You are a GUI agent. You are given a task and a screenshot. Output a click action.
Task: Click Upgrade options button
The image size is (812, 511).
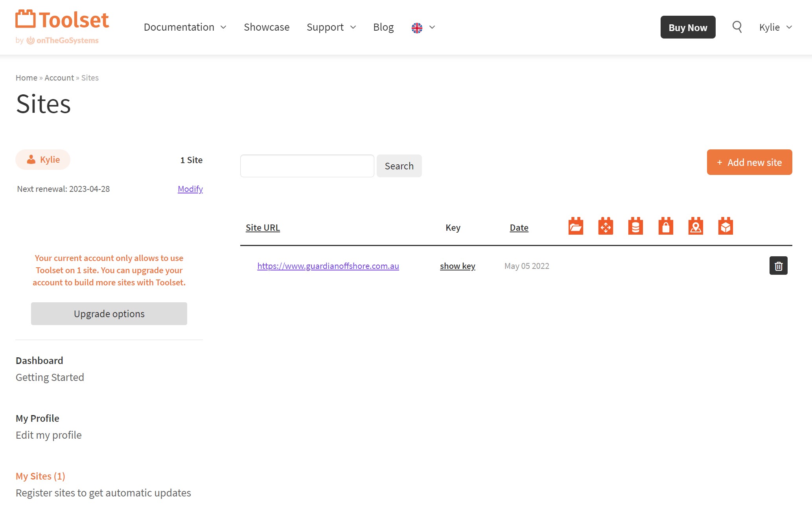tap(109, 314)
